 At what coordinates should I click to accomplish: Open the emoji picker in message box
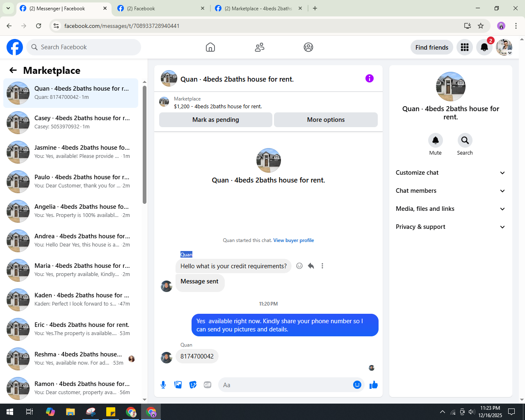tap(357, 385)
